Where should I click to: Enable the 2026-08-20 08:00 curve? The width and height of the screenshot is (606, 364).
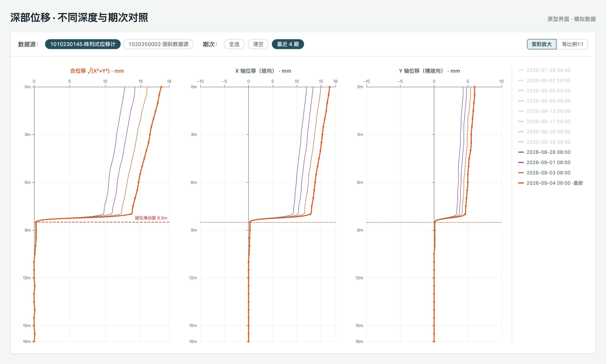coord(544,132)
